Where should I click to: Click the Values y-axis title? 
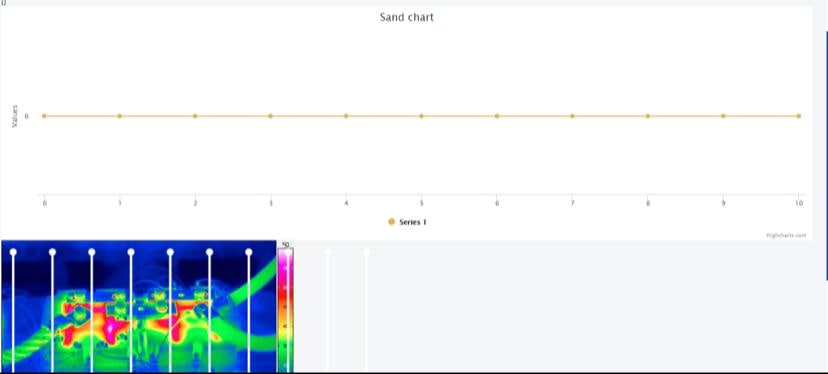[x=15, y=116]
